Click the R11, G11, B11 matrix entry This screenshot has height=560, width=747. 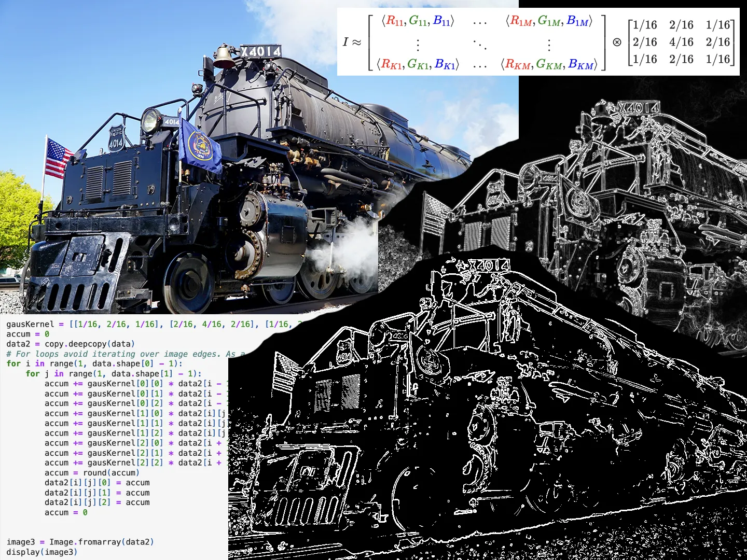[x=418, y=21]
